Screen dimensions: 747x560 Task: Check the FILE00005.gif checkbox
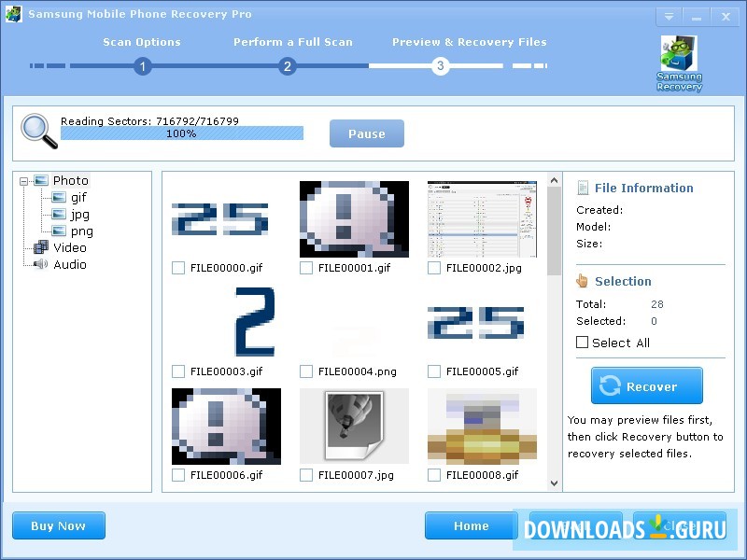click(434, 371)
